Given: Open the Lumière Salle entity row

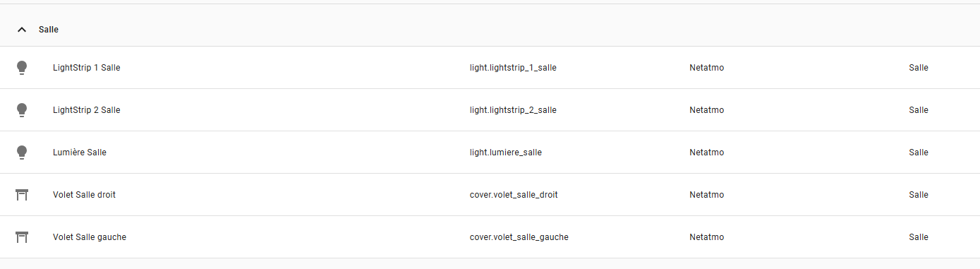Looking at the screenshot, I should point(490,153).
